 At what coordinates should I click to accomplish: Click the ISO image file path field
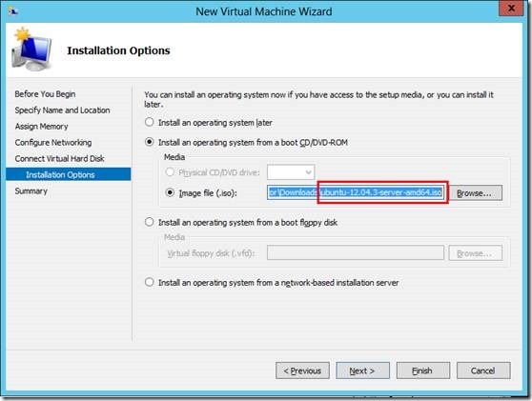pos(356,192)
